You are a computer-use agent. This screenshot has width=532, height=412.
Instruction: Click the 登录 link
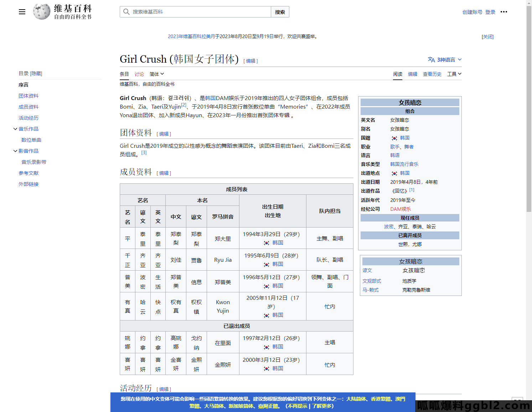[x=490, y=12]
